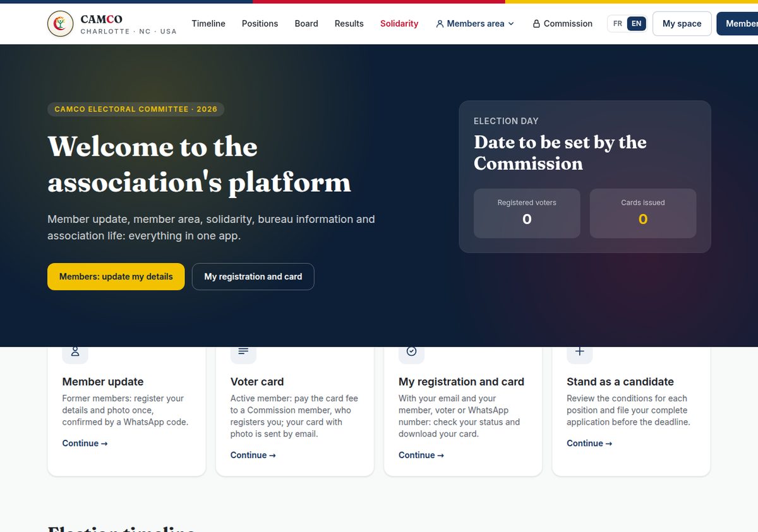Viewport: 758px width, 532px height.
Task: Click the Voter card heading
Action: tap(257, 382)
